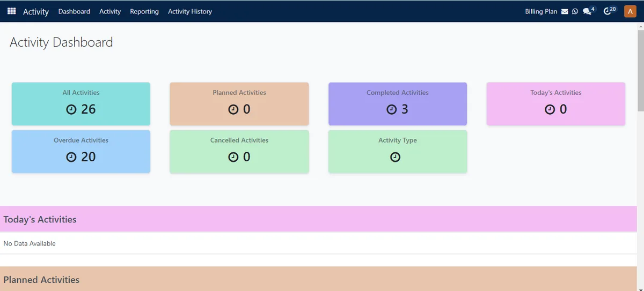Click the Planned Activities section header

point(318,279)
